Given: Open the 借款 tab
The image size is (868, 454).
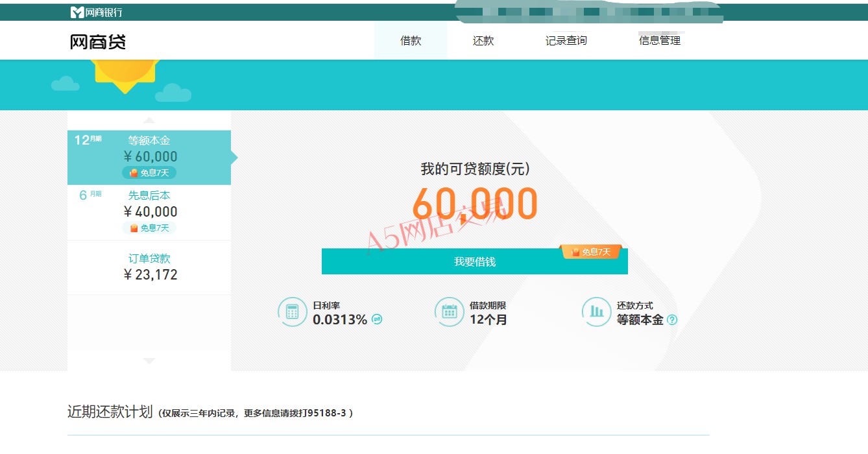Looking at the screenshot, I should (411, 40).
